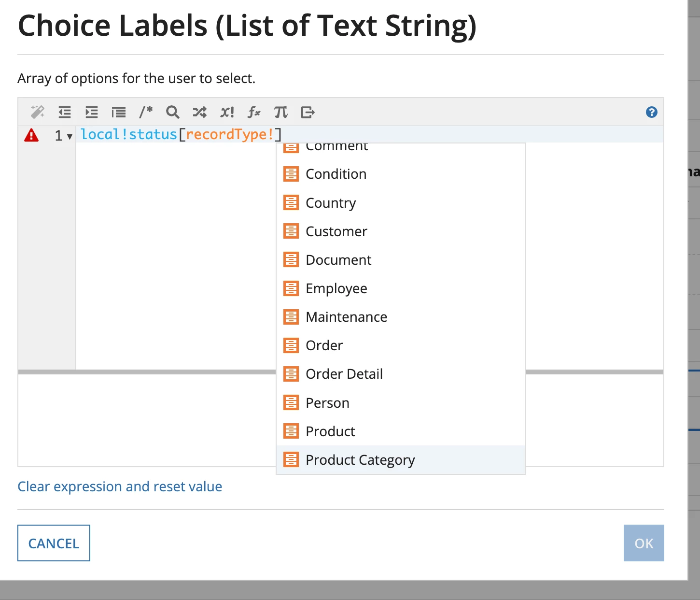Click the array of options description text
The image size is (700, 600).
click(x=136, y=78)
